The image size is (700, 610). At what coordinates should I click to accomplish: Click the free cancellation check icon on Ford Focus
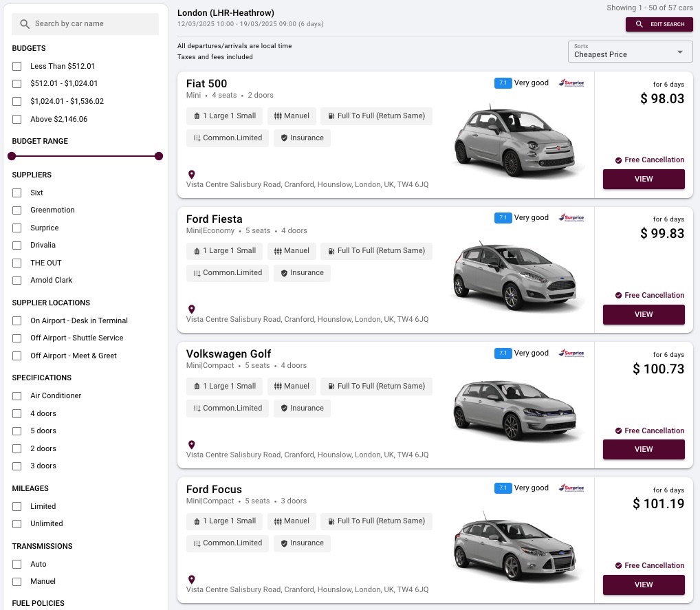[x=618, y=566]
